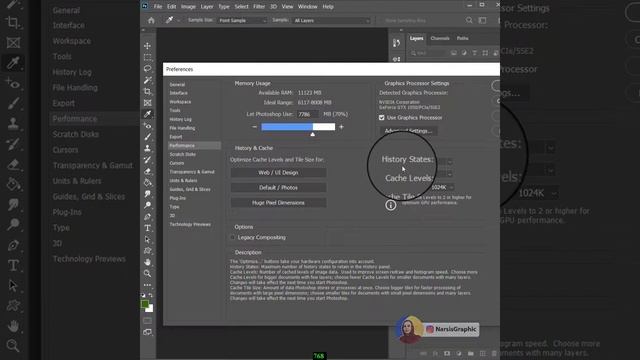This screenshot has width=640, height=360.
Task: Click the memory usage slider handle
Action: pyautogui.click(x=313, y=134)
